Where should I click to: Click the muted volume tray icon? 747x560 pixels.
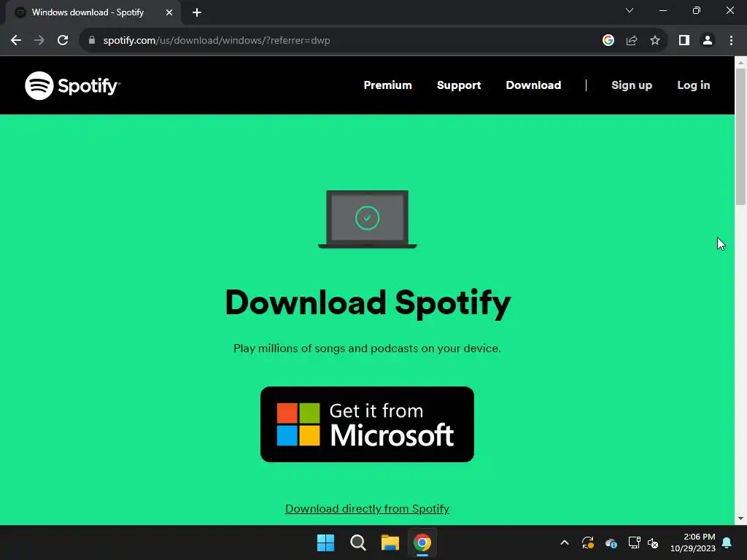[653, 542]
